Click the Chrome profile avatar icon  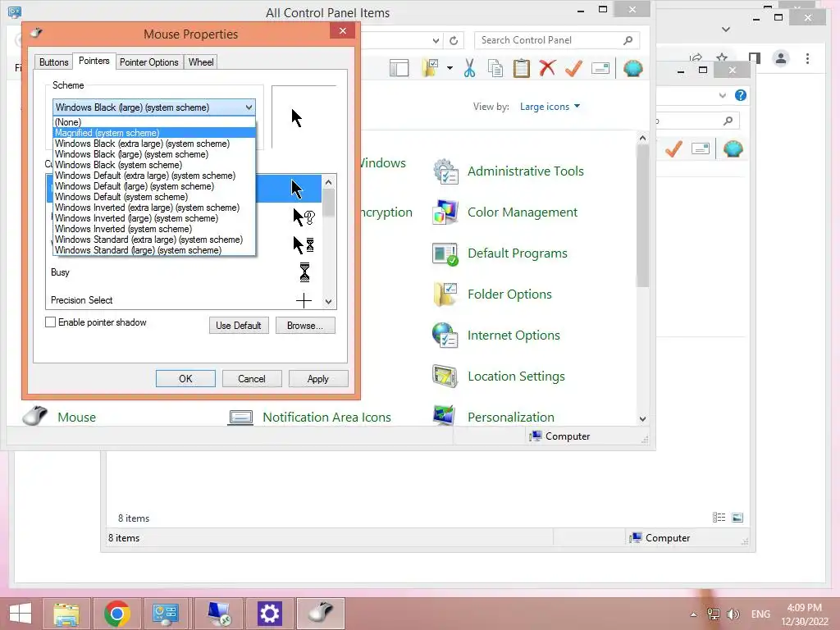781,58
